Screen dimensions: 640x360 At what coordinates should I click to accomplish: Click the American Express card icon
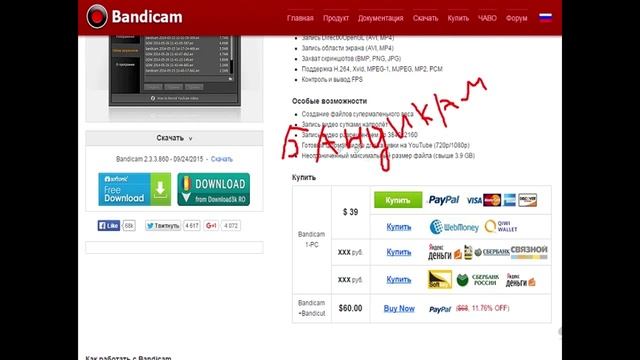coord(509,200)
